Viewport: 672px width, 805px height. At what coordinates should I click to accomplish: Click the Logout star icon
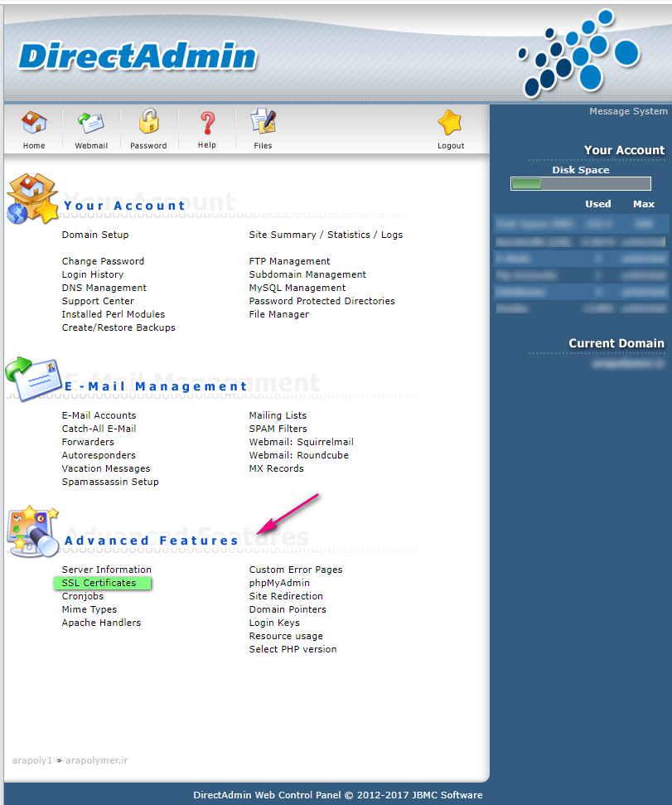pos(450,123)
